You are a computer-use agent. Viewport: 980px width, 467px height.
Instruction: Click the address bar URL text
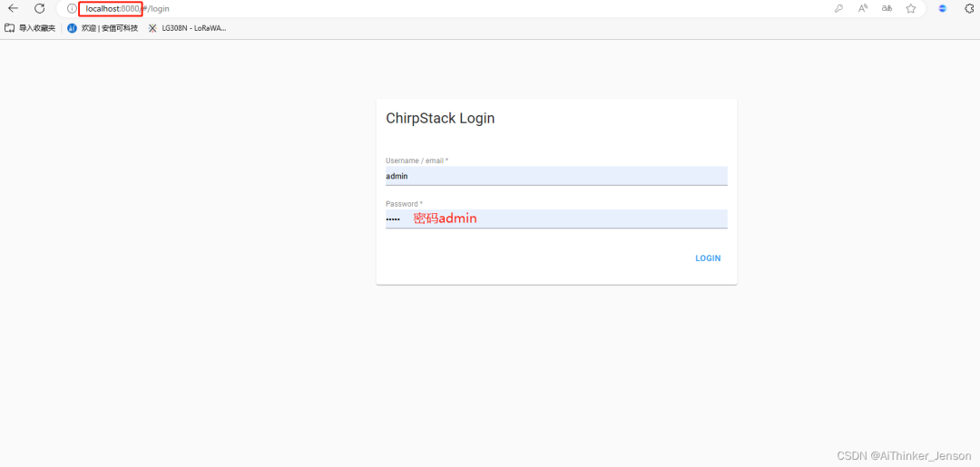click(128, 9)
